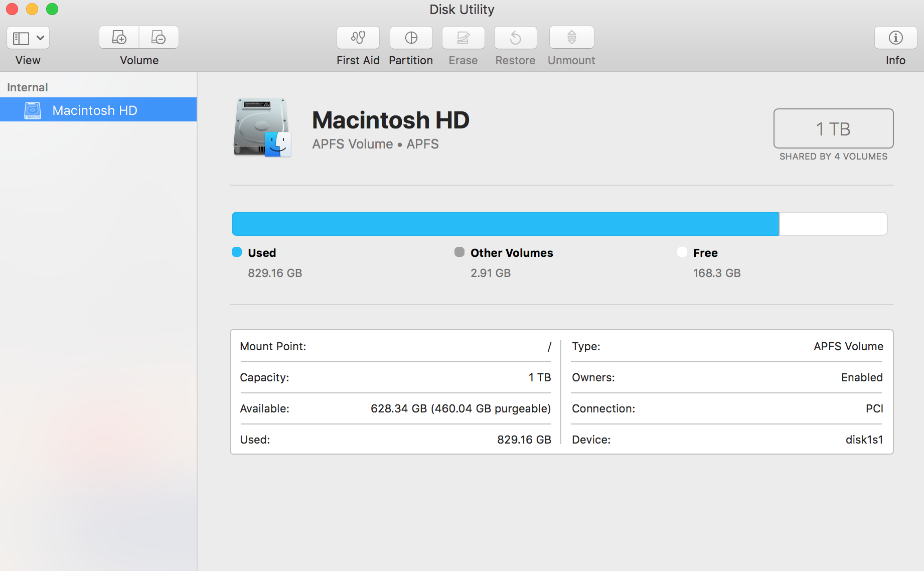924x571 pixels.
Task: Click the '168.3 GB' free value
Action: pos(717,273)
